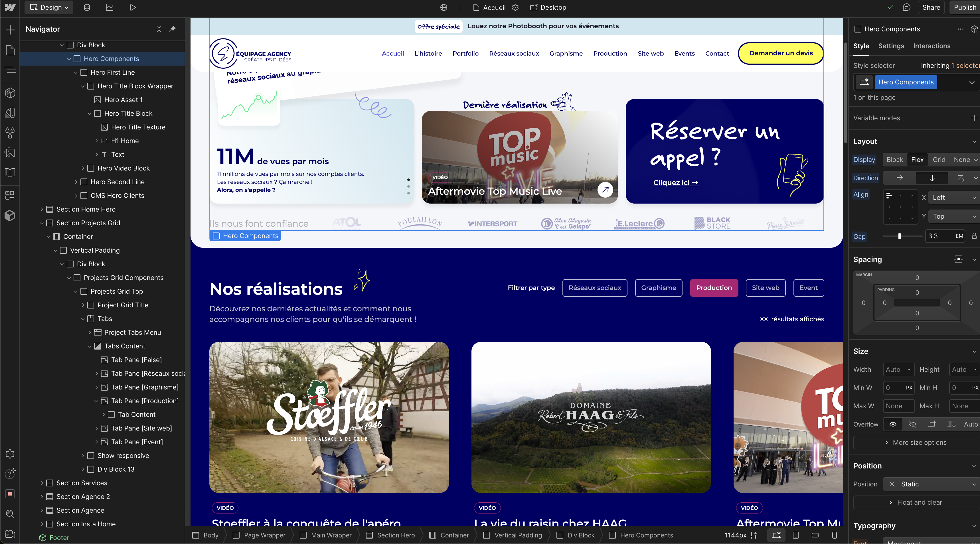Set Direction to vertical arrow

(x=932, y=178)
